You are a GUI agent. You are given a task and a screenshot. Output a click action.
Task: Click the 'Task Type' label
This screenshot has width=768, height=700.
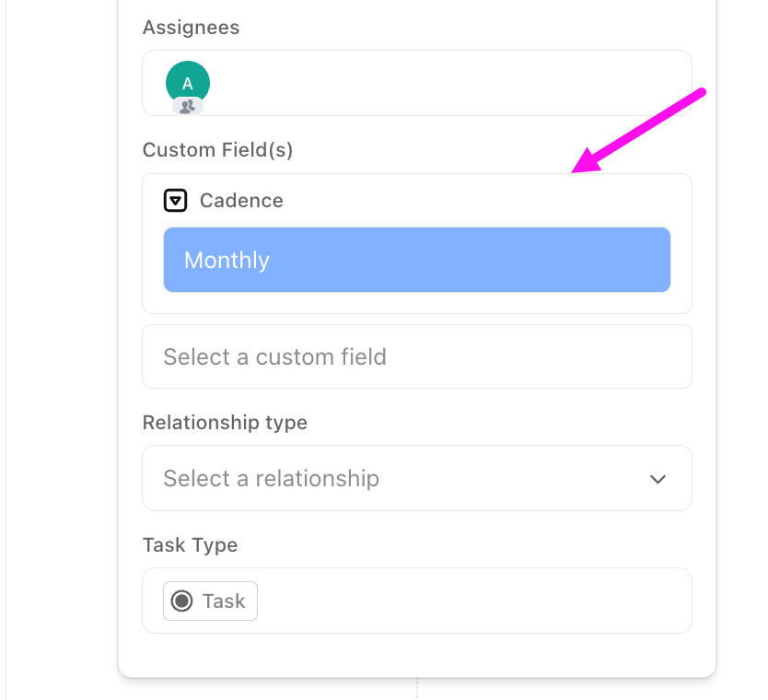190,545
